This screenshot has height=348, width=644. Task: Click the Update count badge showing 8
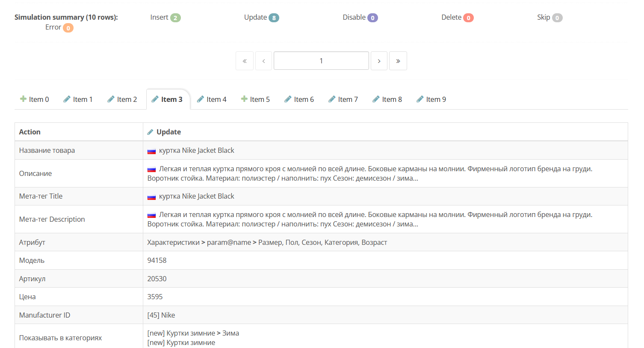pyautogui.click(x=274, y=18)
